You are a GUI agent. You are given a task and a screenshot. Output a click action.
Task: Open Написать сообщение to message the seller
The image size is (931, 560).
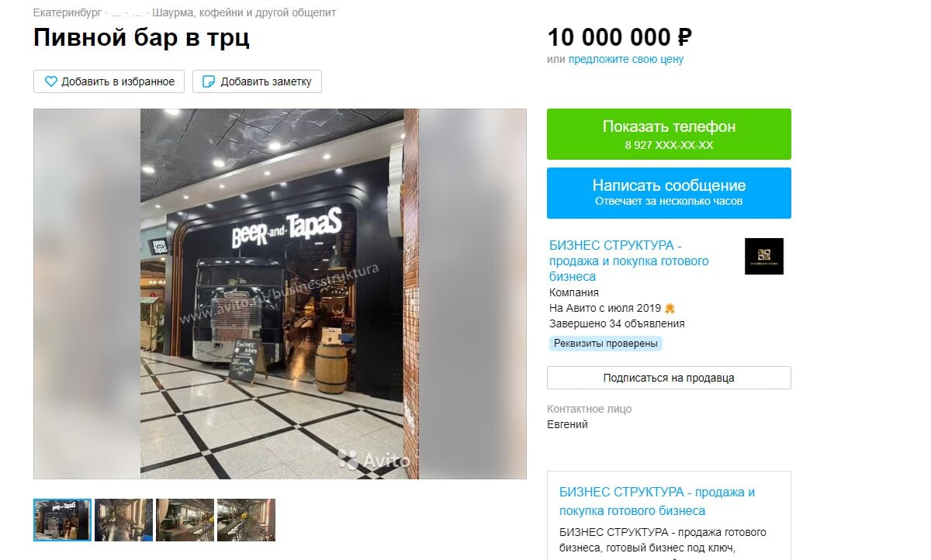point(669,193)
